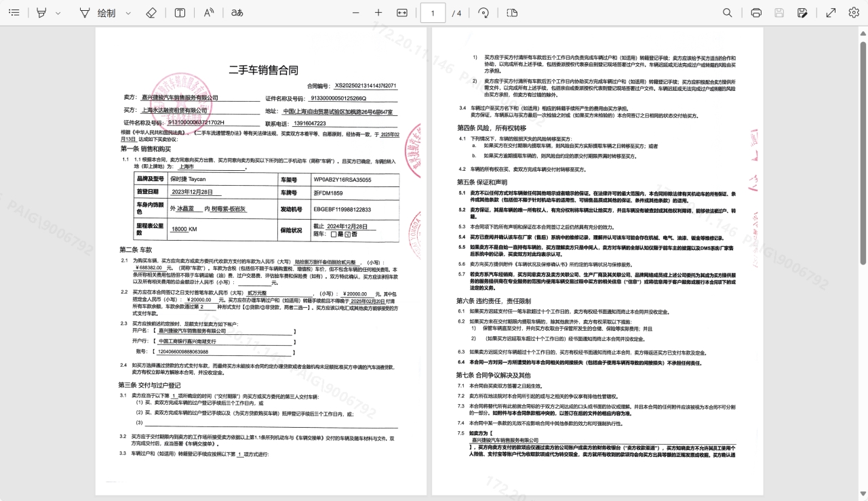Click the table label 首登日期

(147, 192)
